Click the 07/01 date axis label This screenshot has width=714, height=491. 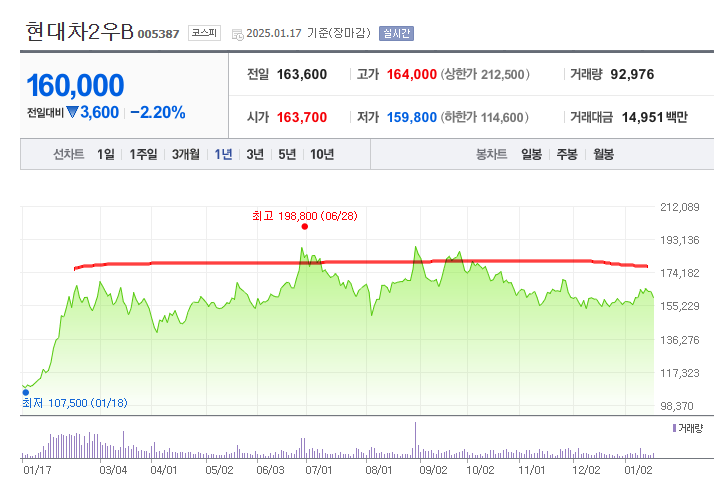[319, 470]
